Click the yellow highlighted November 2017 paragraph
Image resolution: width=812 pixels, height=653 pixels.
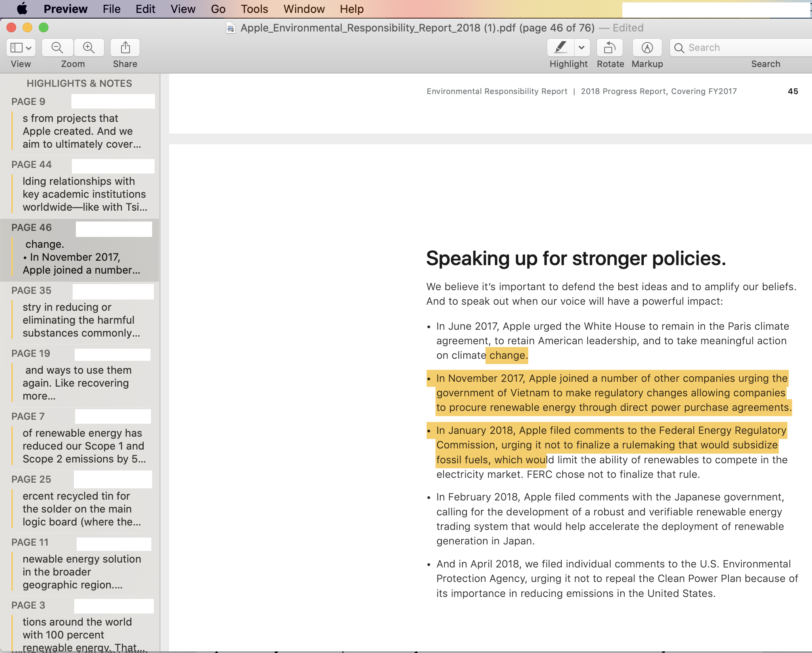[x=611, y=393]
